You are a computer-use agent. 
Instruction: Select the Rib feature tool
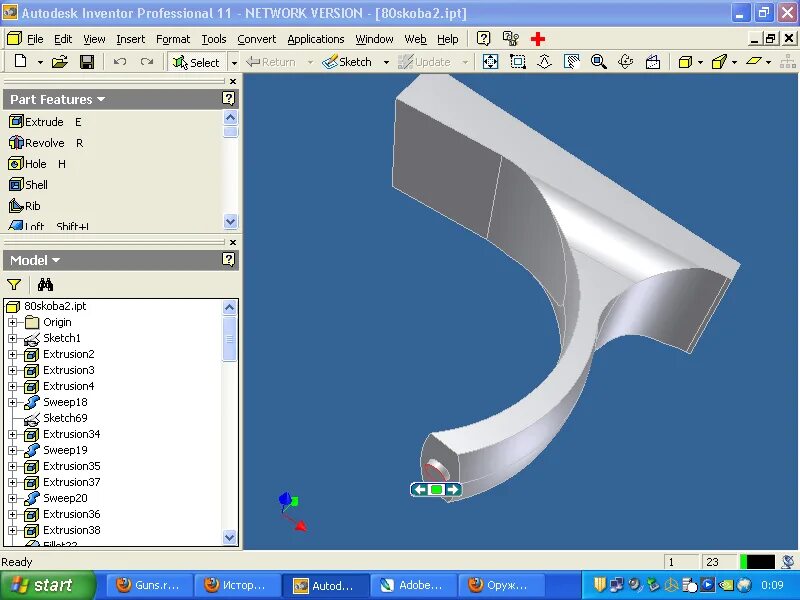tap(24, 206)
